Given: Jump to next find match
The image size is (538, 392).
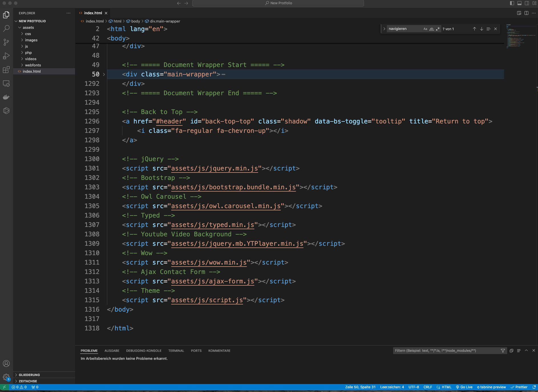Looking at the screenshot, I should [482, 29].
